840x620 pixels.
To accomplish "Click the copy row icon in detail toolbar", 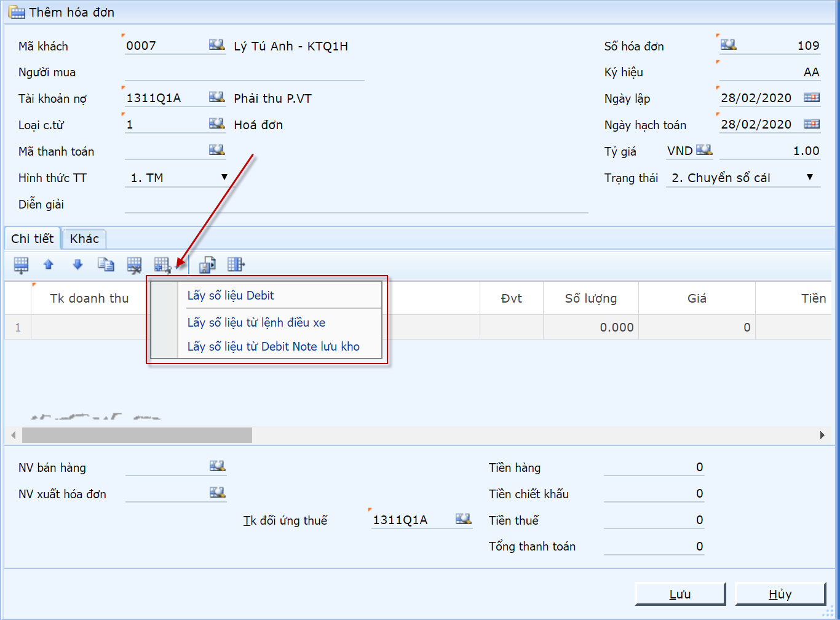I will (x=106, y=264).
